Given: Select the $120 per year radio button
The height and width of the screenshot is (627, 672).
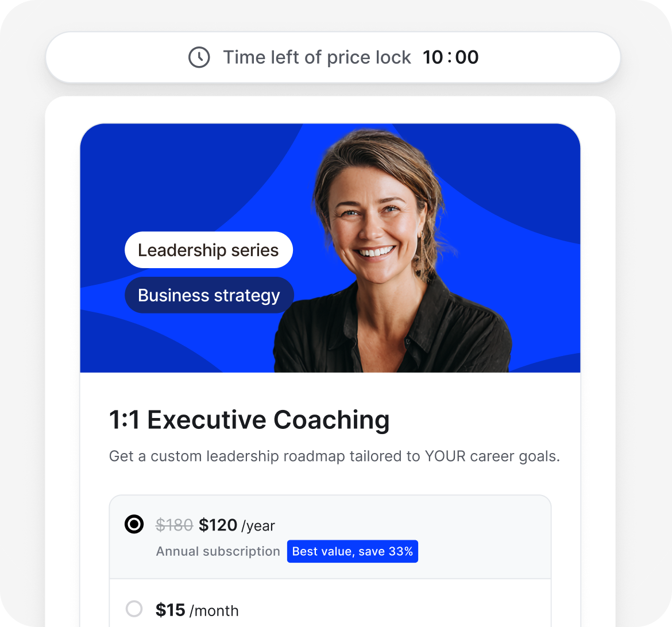Looking at the screenshot, I should tap(134, 524).
